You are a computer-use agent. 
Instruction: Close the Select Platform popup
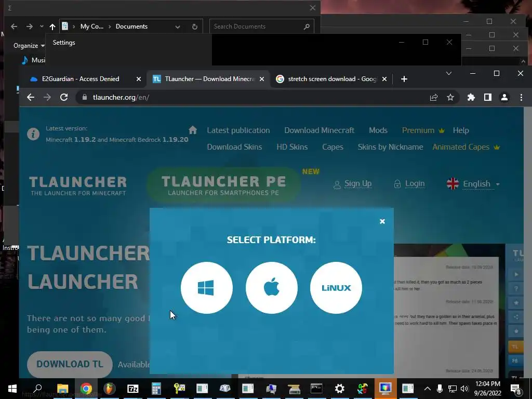pyautogui.click(x=382, y=221)
